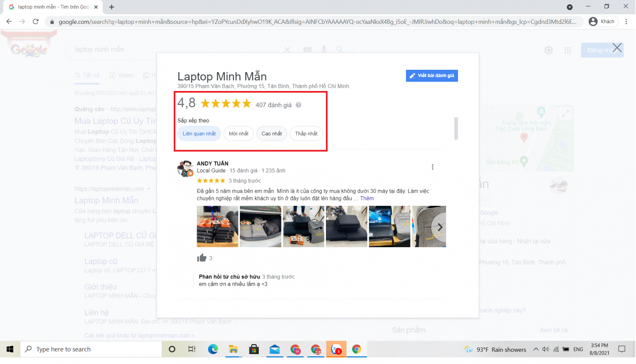Image resolution: width=636 pixels, height=364 pixels.
Task: Open the Khách profile button
Action: tap(603, 21)
